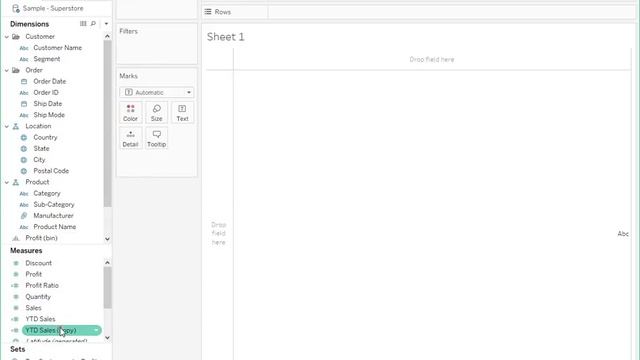Image resolution: width=640 pixels, height=360 pixels.
Task: Click the Detail marks card button
Action: click(x=131, y=138)
